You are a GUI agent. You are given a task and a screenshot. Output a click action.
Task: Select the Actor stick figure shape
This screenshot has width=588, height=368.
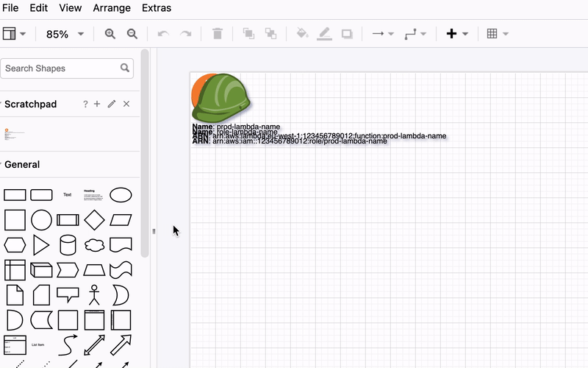94,295
